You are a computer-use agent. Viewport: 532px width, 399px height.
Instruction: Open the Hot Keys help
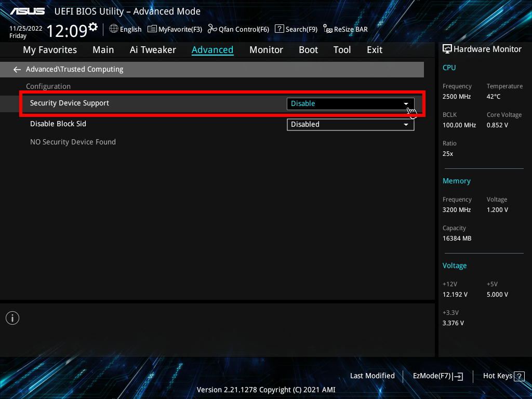coord(503,376)
